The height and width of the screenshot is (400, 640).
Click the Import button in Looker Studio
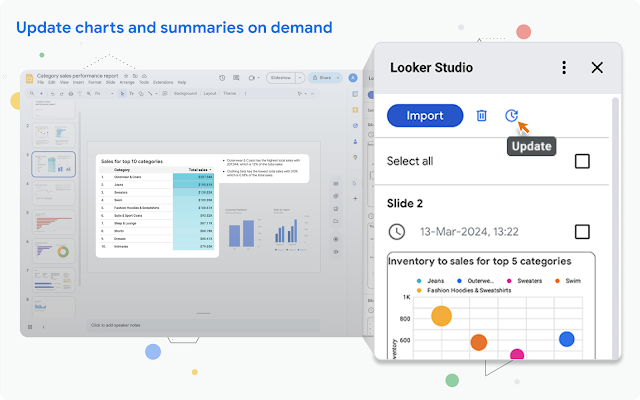point(425,116)
